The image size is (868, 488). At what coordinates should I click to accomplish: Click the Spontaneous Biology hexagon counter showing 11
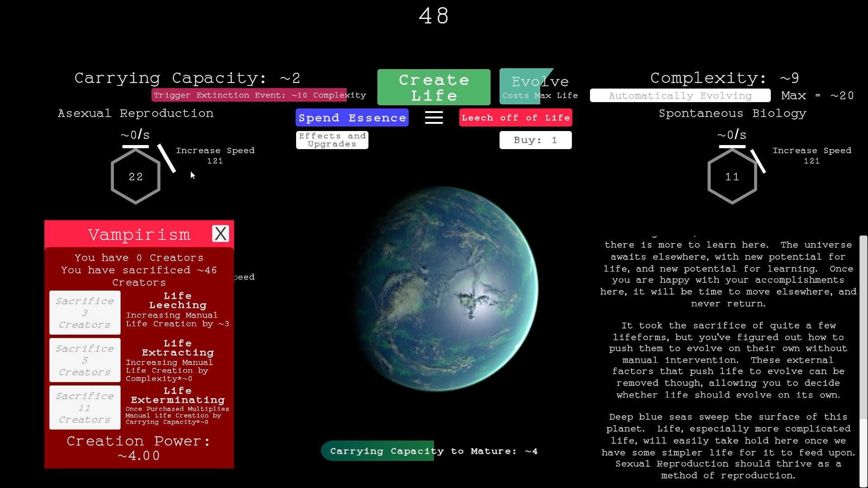pos(732,177)
